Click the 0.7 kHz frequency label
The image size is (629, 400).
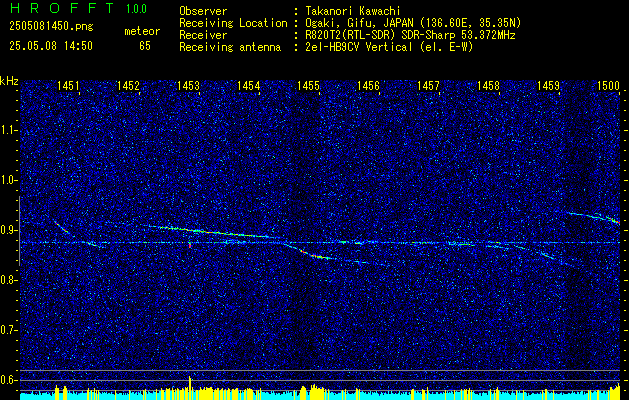(9, 330)
